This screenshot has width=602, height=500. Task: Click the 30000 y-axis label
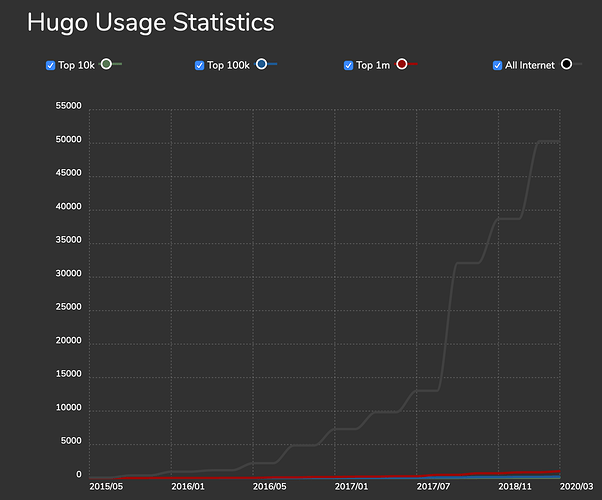click(x=69, y=273)
